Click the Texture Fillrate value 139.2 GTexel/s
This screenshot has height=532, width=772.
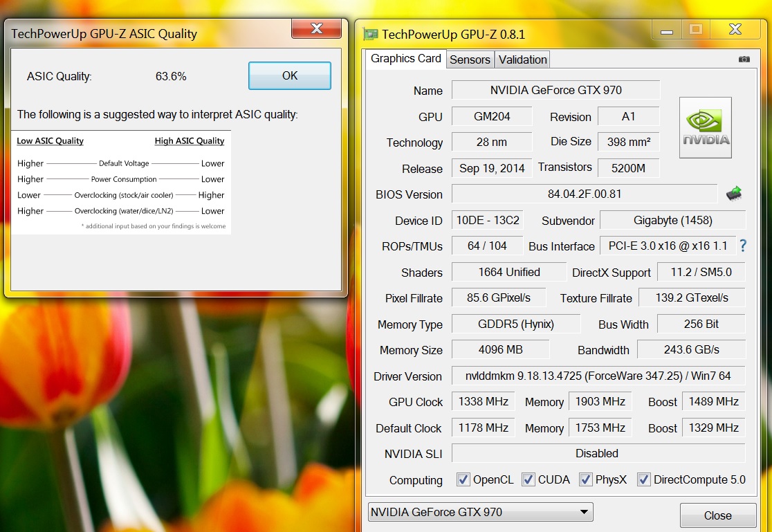pyautogui.click(x=692, y=298)
